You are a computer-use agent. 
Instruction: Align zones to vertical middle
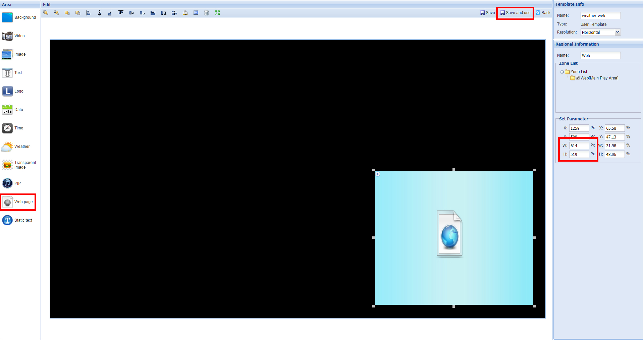pos(131,13)
